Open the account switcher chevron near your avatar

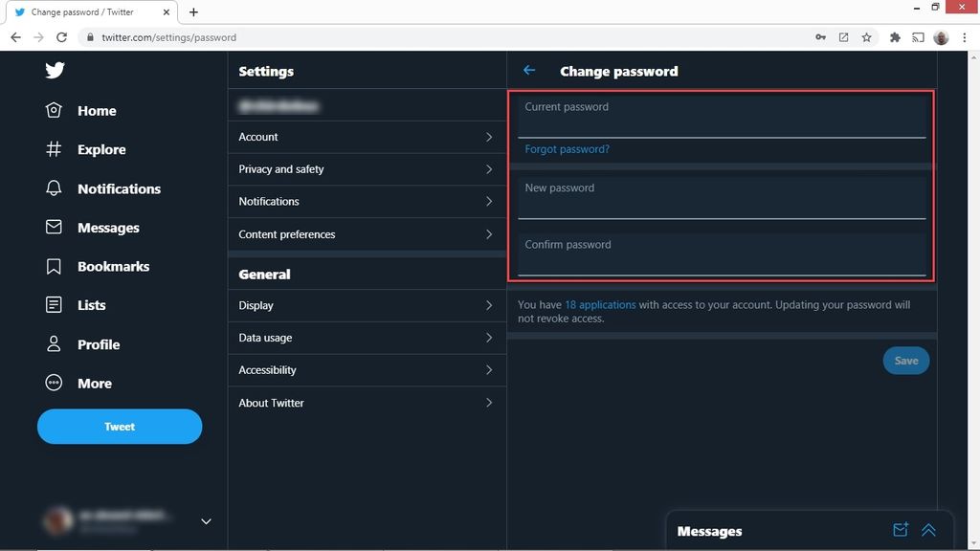point(205,520)
